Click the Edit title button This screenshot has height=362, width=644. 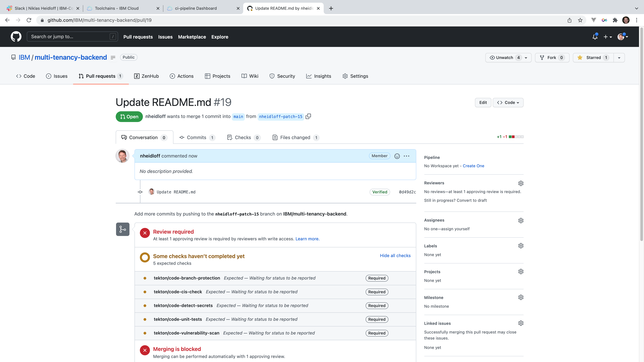pyautogui.click(x=483, y=103)
